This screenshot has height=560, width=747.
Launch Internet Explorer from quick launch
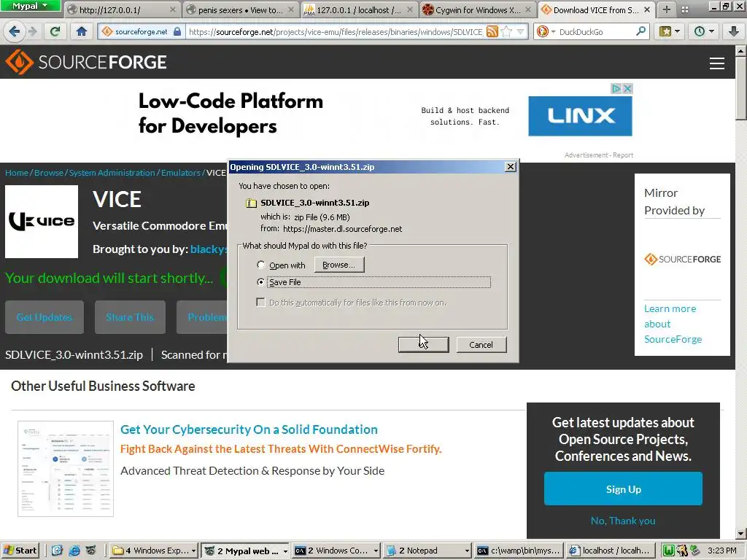tap(74, 551)
